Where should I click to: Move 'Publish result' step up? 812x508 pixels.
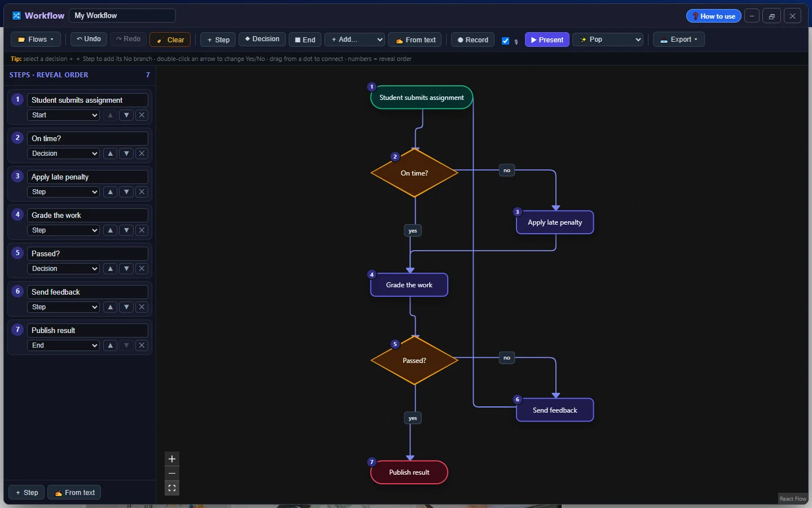point(111,345)
